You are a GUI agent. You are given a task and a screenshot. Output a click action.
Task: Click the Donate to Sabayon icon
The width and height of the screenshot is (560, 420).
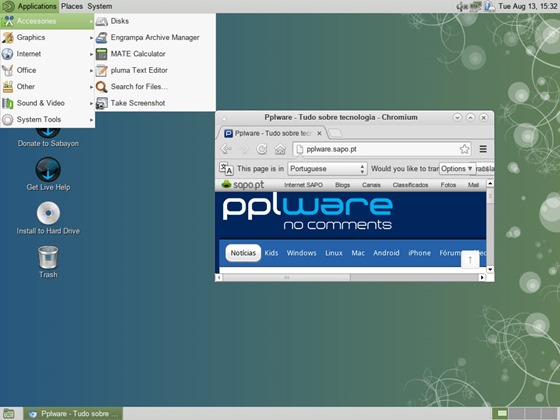pyautogui.click(x=48, y=138)
